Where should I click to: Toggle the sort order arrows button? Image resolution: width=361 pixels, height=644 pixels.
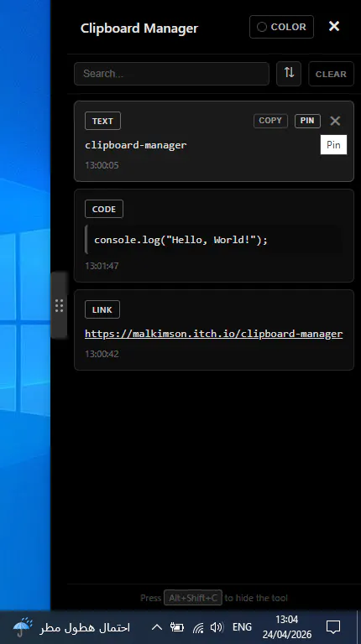click(x=289, y=74)
